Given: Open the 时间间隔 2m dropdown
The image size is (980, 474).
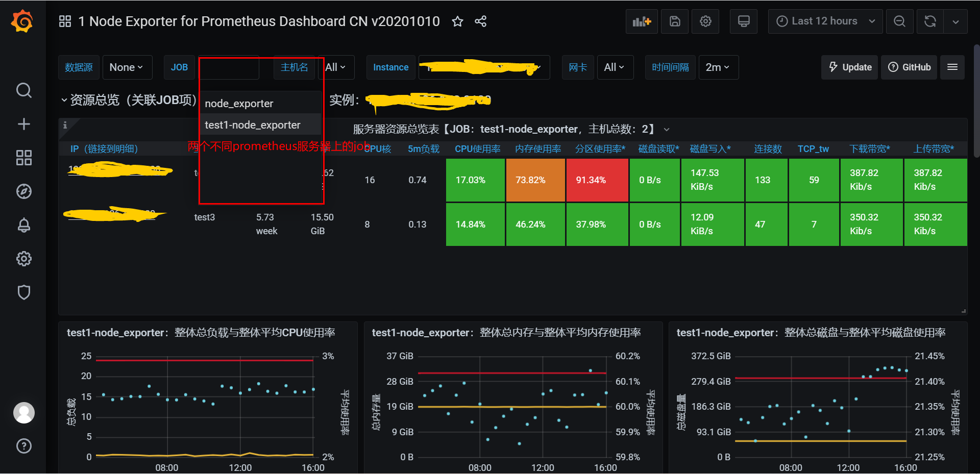Looking at the screenshot, I should 718,67.
